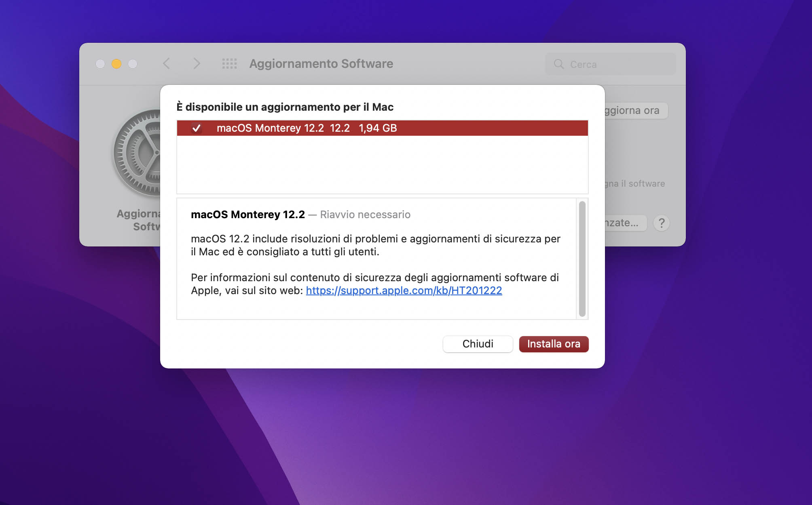This screenshot has width=812, height=505.
Task: Click the empty area of the update list
Action: (382, 166)
